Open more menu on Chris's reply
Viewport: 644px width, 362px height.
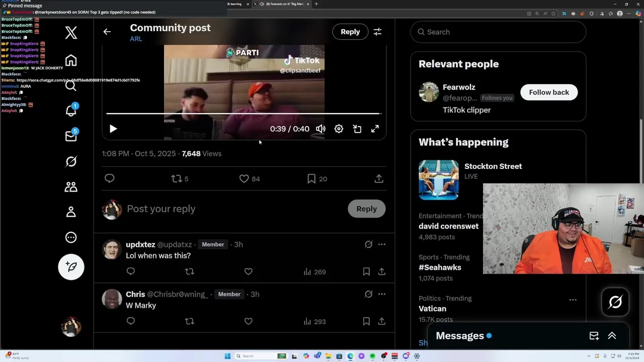point(381,294)
